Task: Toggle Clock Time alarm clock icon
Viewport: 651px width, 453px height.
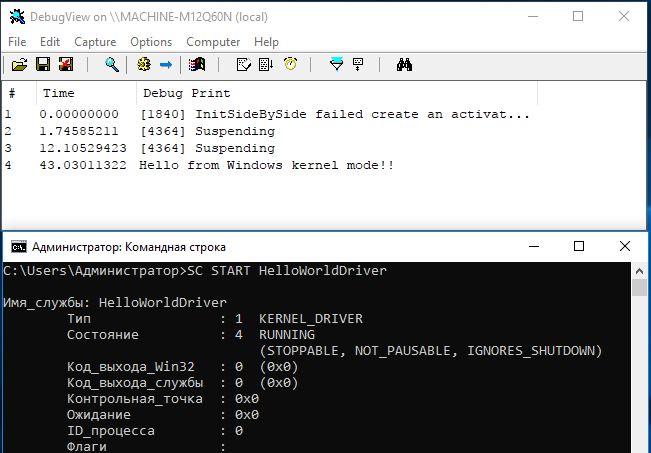Action: coord(290,64)
